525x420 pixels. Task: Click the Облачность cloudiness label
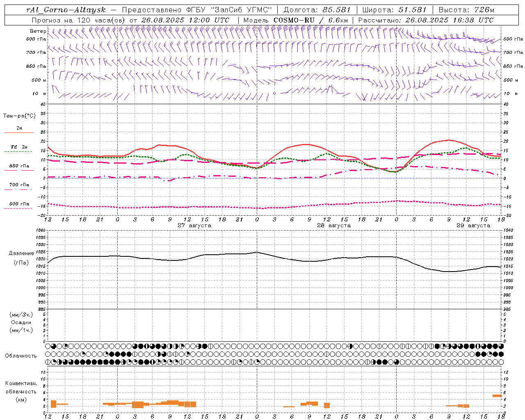coord(21,356)
